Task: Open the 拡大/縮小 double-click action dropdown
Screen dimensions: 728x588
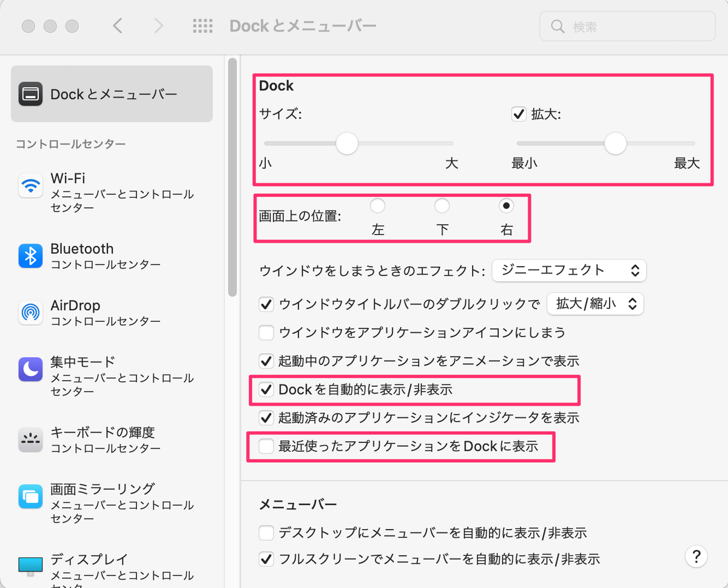Action: pos(595,304)
